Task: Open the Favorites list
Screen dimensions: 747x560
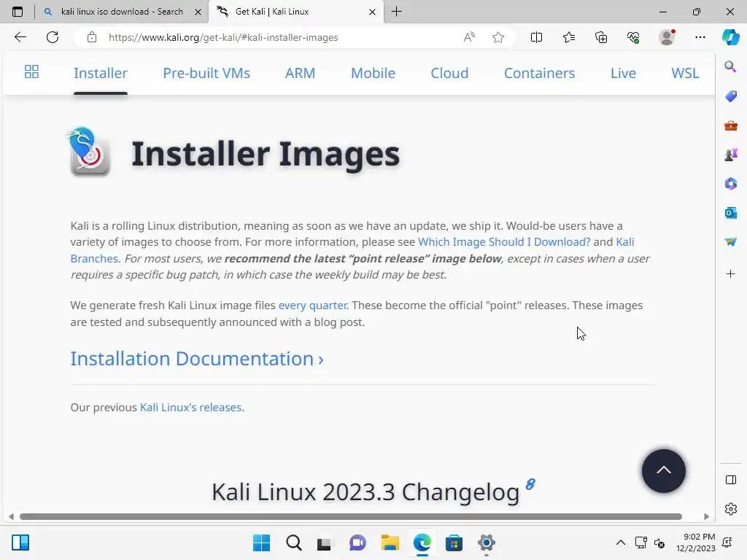Action: point(569,37)
